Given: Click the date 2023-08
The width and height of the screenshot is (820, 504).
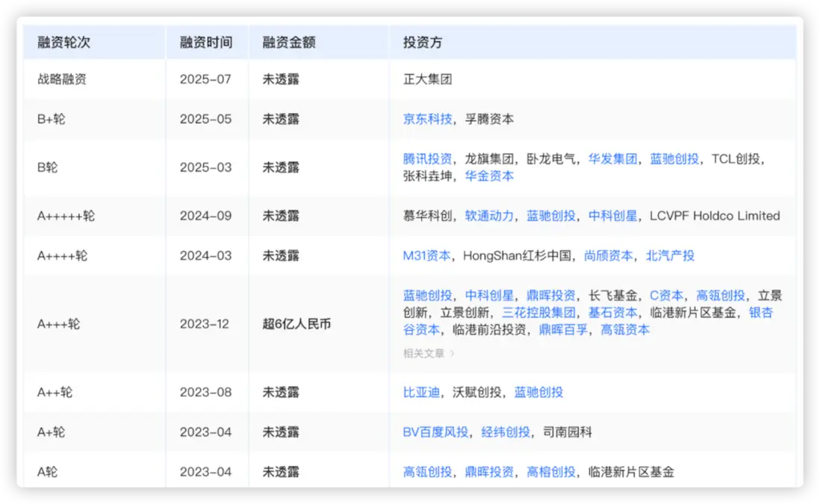Looking at the screenshot, I should coord(205,392).
